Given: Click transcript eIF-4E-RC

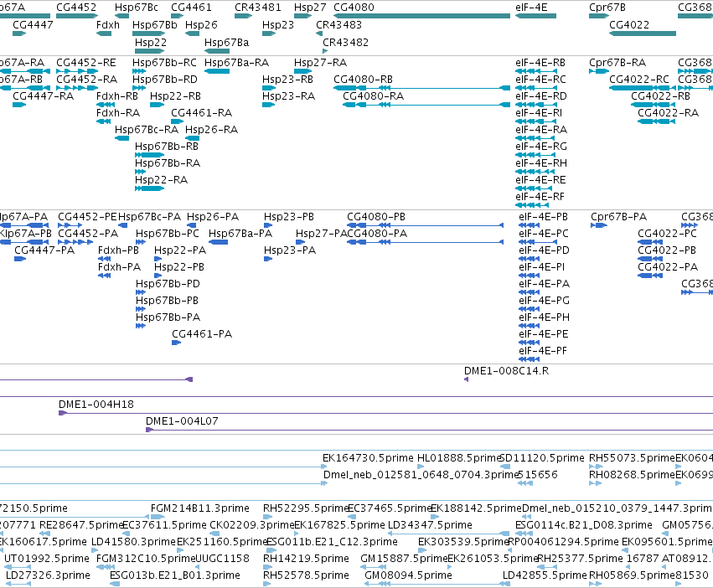Looking at the screenshot, I should [x=540, y=79].
